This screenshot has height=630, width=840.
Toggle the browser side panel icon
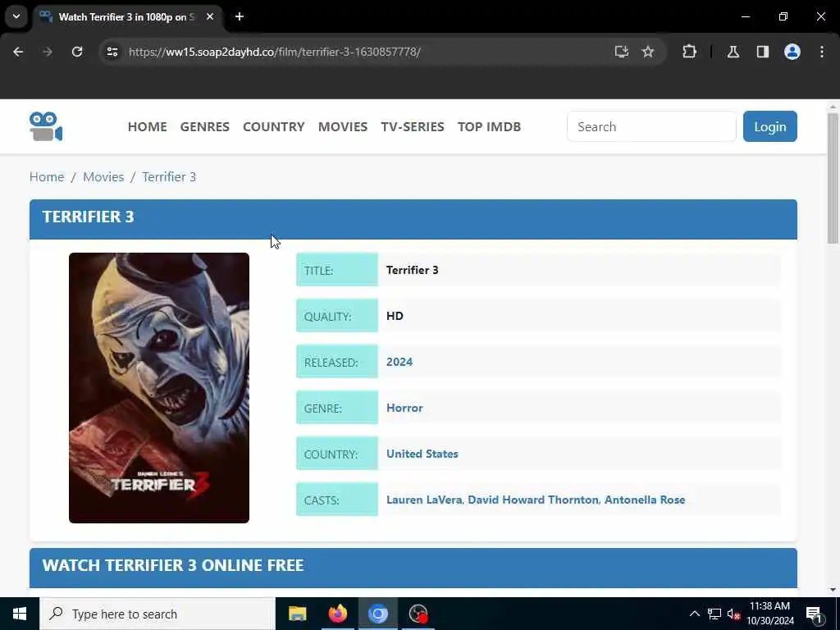(x=763, y=52)
